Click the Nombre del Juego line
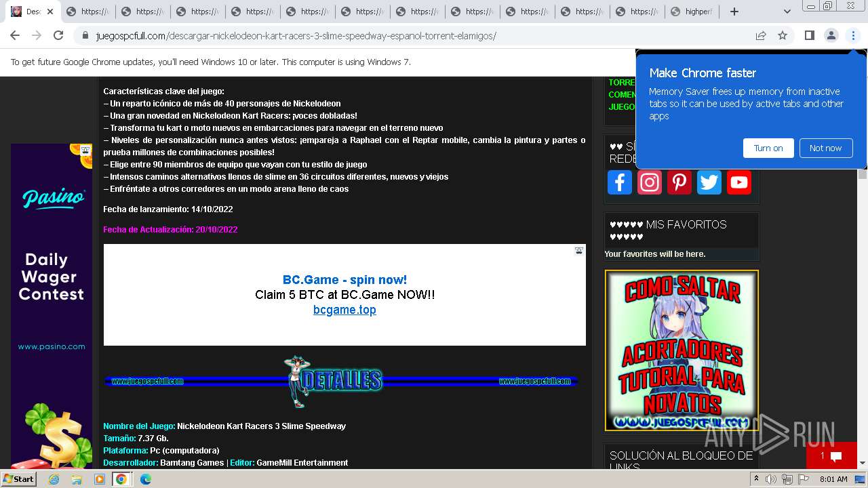868x488 pixels. click(224, 426)
